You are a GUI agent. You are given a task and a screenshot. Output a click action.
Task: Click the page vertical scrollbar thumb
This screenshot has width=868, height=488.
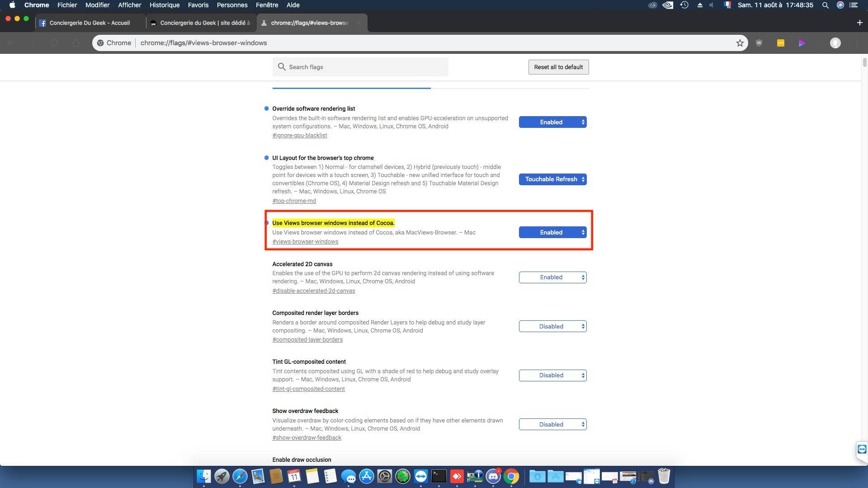[x=864, y=62]
